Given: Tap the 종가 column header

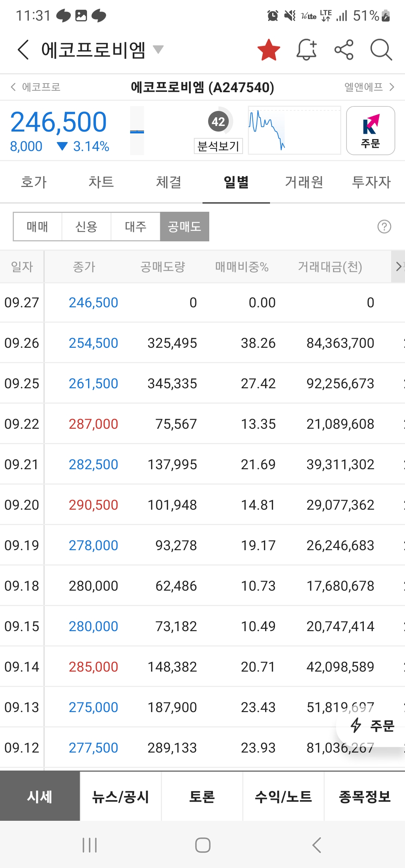Looking at the screenshot, I should coord(84,267).
